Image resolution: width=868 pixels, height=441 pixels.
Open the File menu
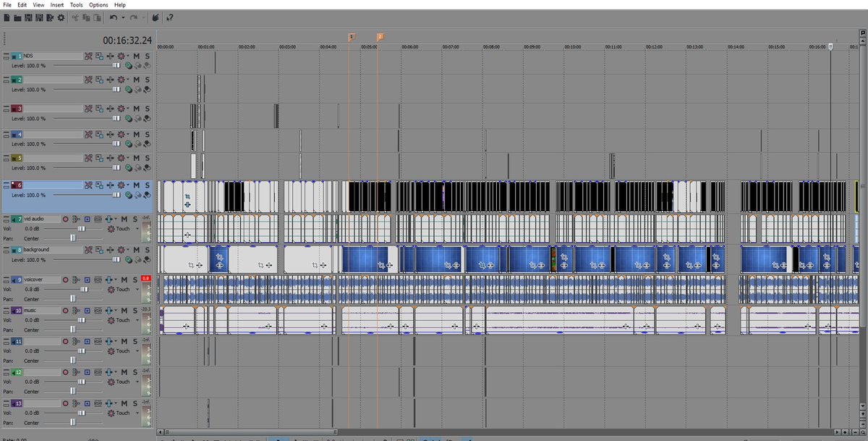[7, 5]
